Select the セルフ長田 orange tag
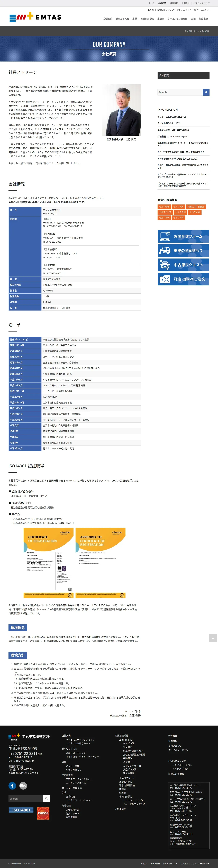 180,212
